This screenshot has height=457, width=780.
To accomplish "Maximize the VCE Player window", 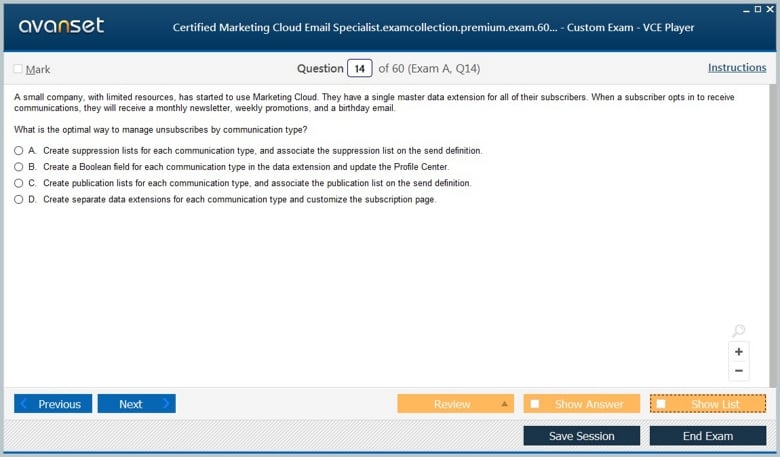I will pyautogui.click(x=758, y=9).
